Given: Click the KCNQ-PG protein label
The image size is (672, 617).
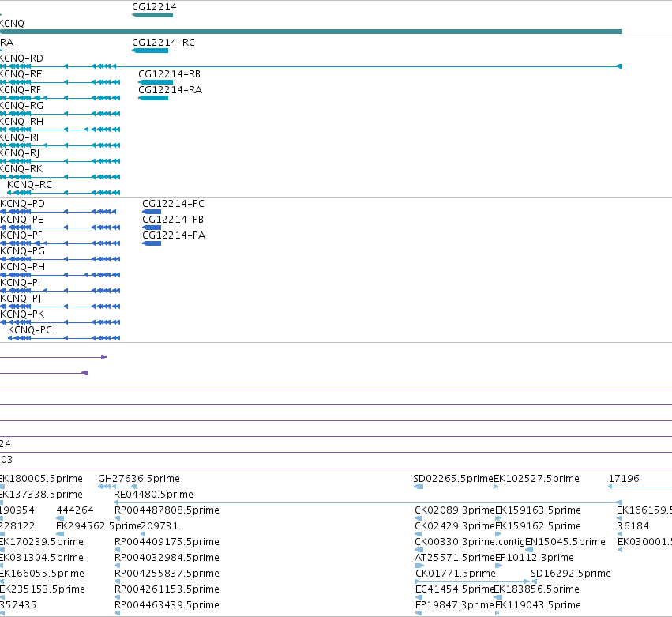Looking at the screenshot, I should [x=22, y=251].
